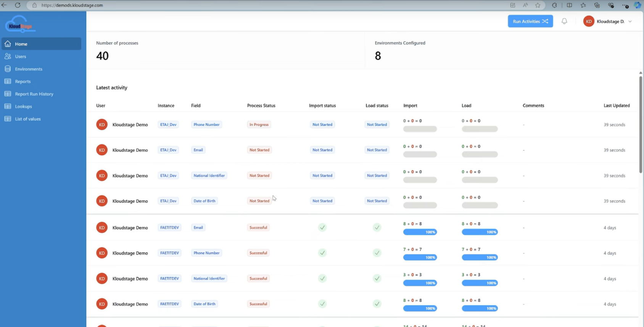The height and width of the screenshot is (327, 644).
Task: Open the browser apps icon in address bar
Action: 513,5
